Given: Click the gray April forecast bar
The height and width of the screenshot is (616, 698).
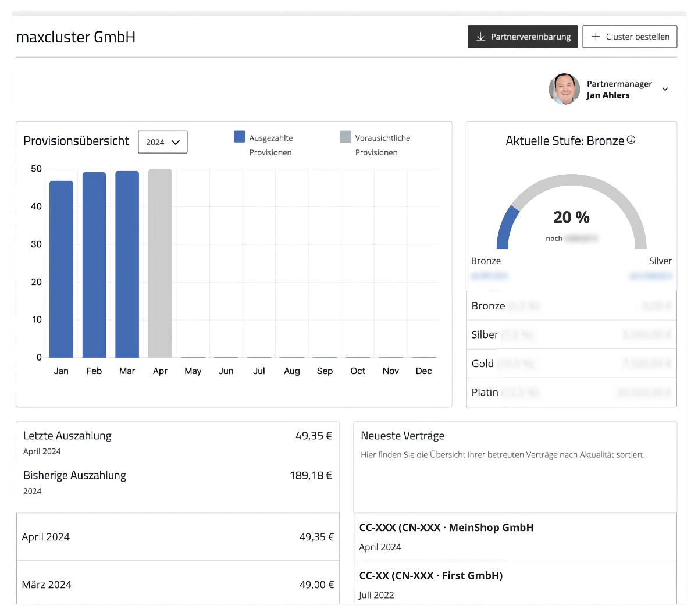Looking at the screenshot, I should click(160, 263).
